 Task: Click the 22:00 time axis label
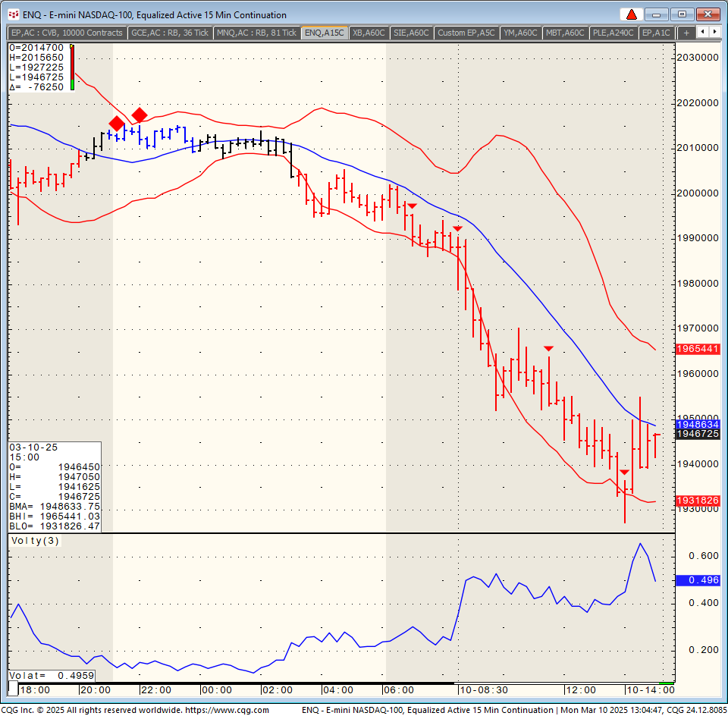point(156,690)
